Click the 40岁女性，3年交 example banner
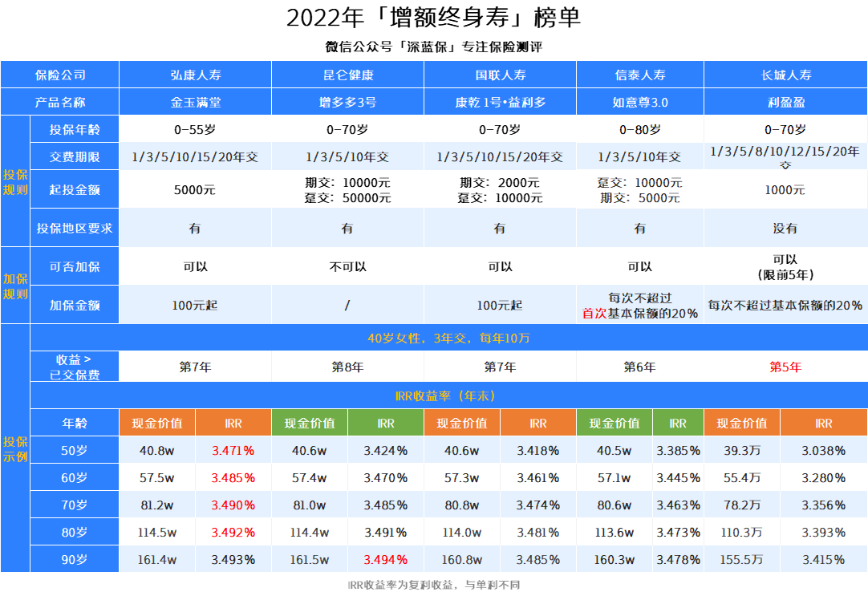This screenshot has width=868, height=596. click(448, 339)
